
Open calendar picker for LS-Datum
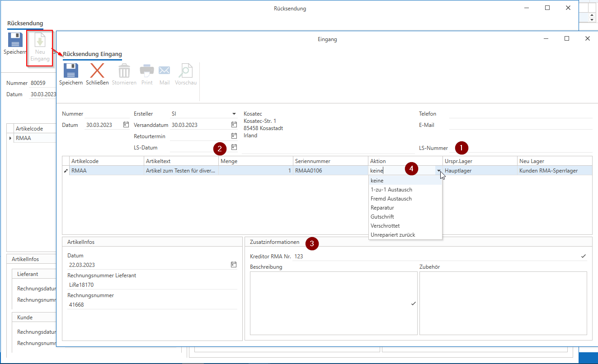coord(234,147)
